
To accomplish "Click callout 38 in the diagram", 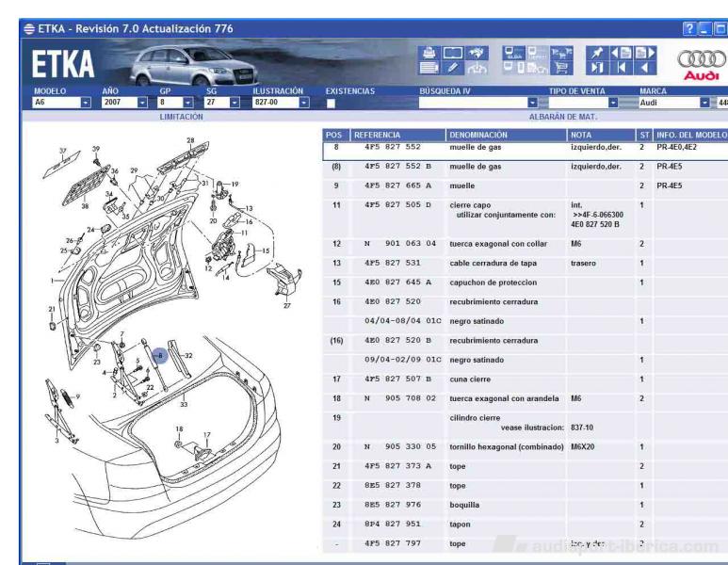I will pos(85,205).
